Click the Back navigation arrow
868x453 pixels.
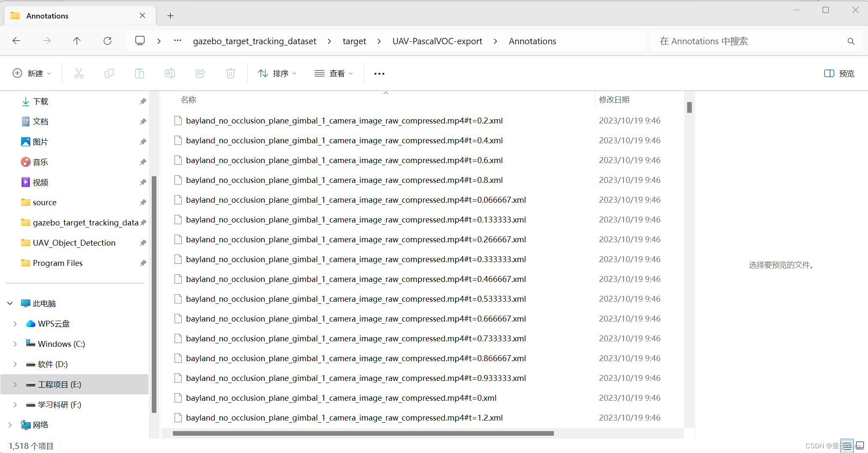(x=16, y=41)
